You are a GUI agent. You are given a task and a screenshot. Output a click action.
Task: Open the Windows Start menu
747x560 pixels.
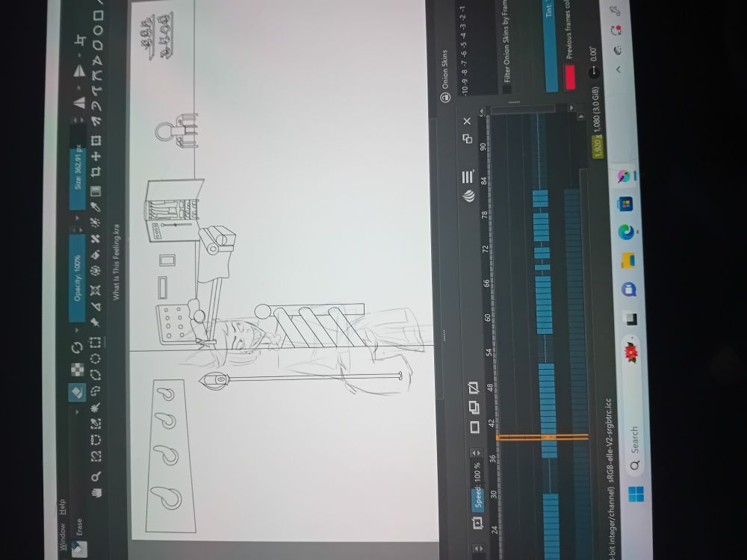pyautogui.click(x=636, y=494)
